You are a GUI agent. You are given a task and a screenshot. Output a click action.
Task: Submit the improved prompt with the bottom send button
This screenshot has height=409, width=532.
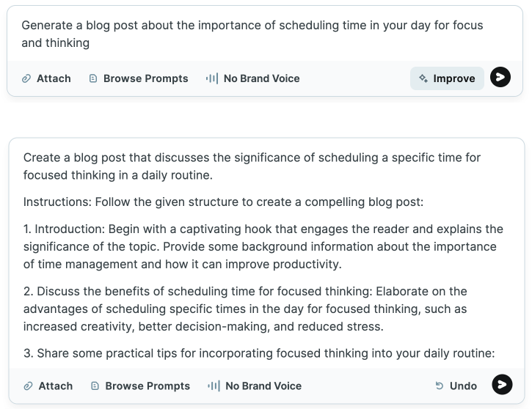click(x=502, y=385)
